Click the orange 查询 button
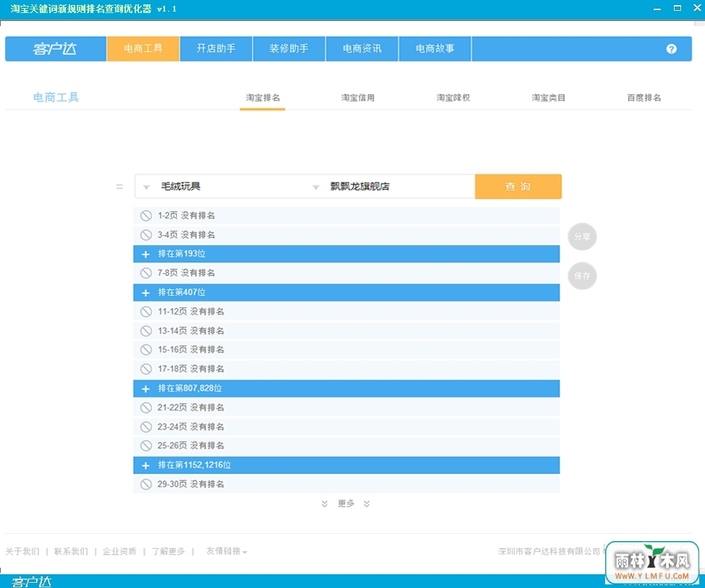The height and width of the screenshot is (588, 705). [518, 187]
